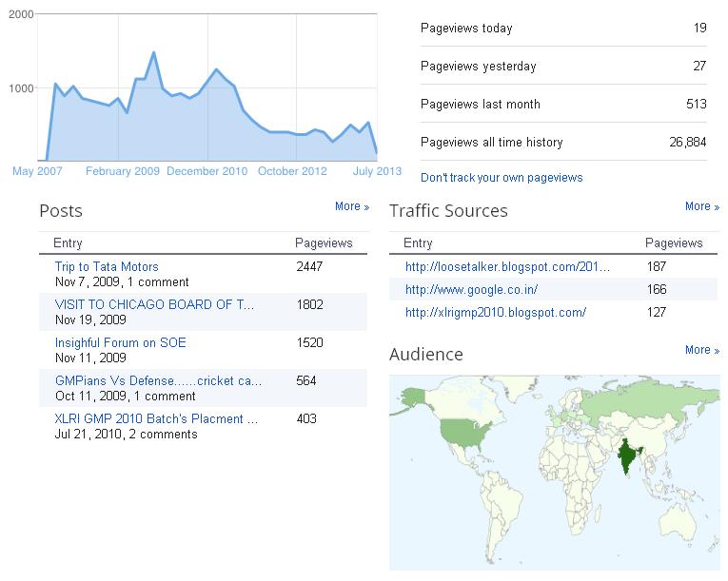Click the traffic source count 127
The image size is (728, 581).
click(x=657, y=312)
